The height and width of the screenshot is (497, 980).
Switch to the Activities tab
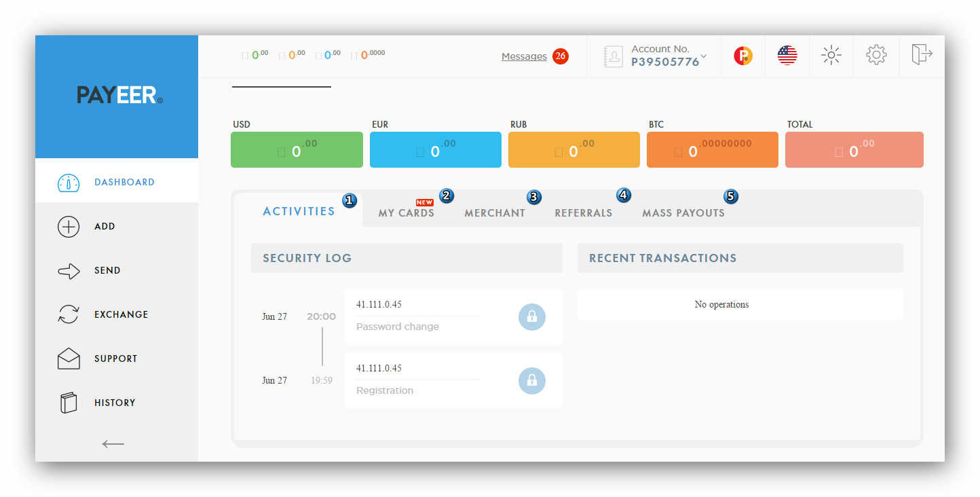299,211
